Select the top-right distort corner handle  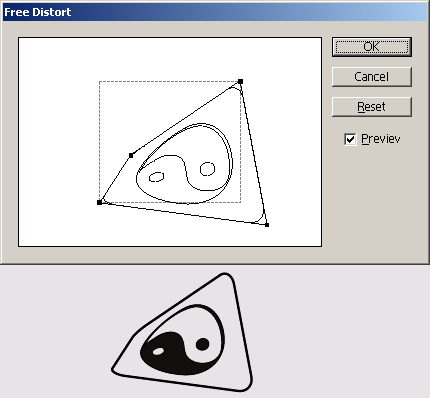(x=240, y=81)
